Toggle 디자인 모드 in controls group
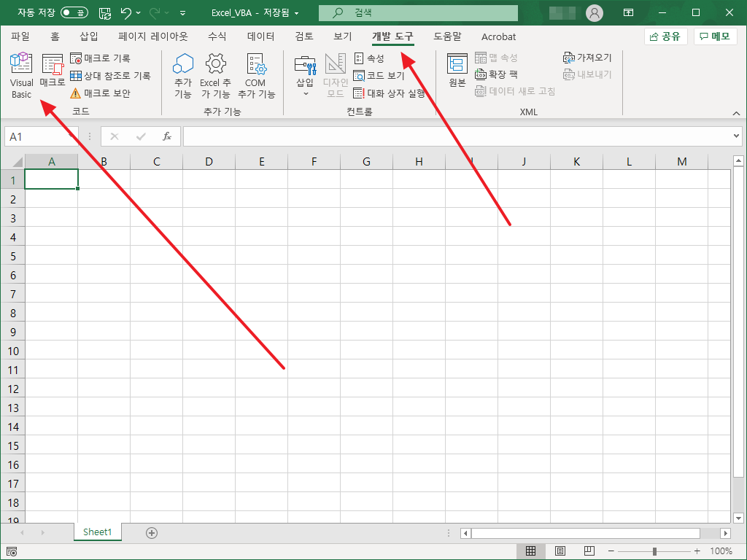747x560 pixels. (336, 75)
